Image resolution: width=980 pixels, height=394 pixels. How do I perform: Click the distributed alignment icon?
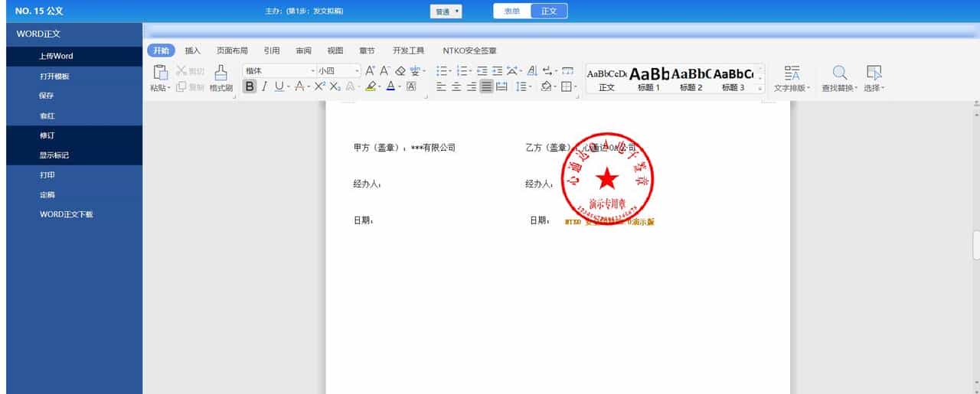(501, 86)
